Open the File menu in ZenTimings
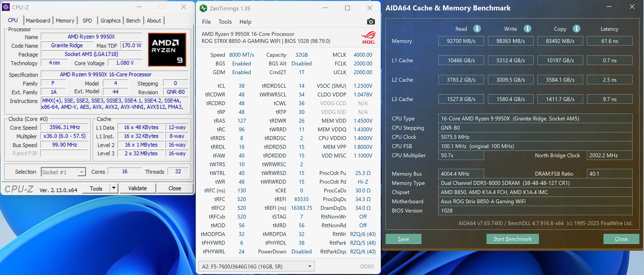 pos(206,22)
